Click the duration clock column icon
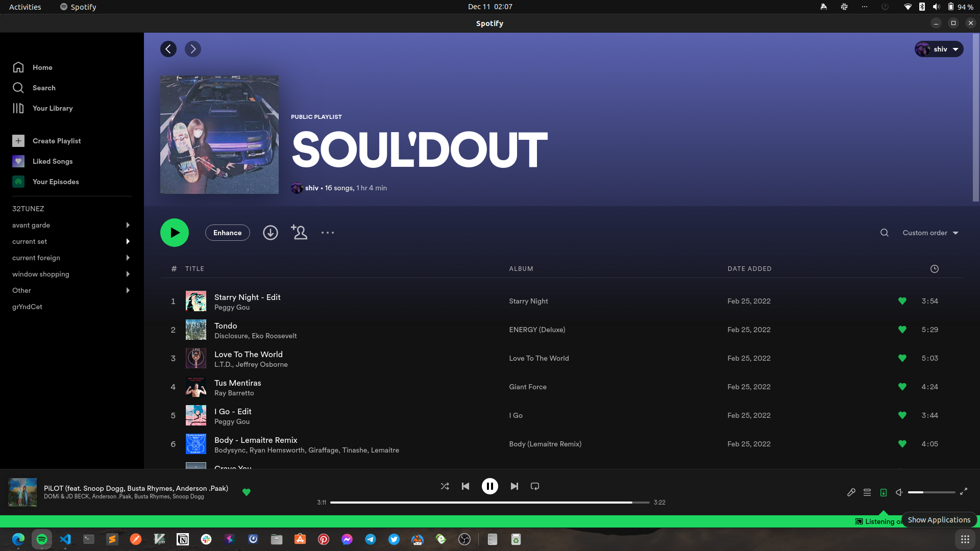 point(935,269)
